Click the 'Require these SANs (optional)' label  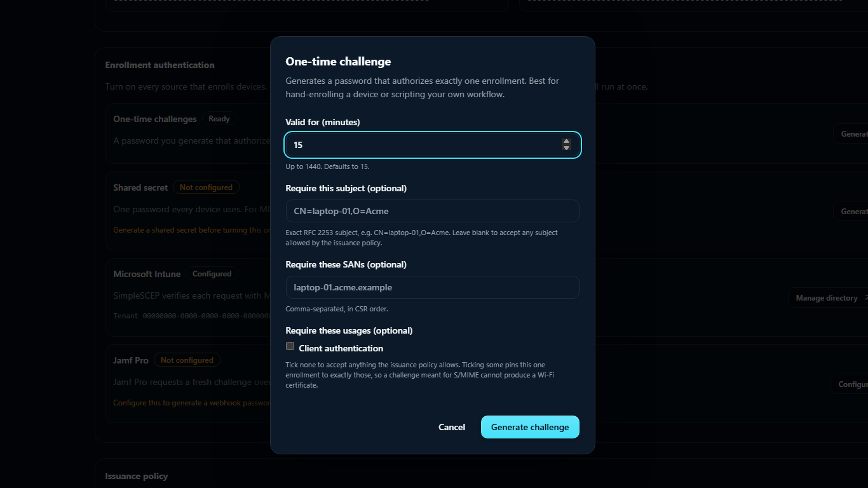coord(346,264)
